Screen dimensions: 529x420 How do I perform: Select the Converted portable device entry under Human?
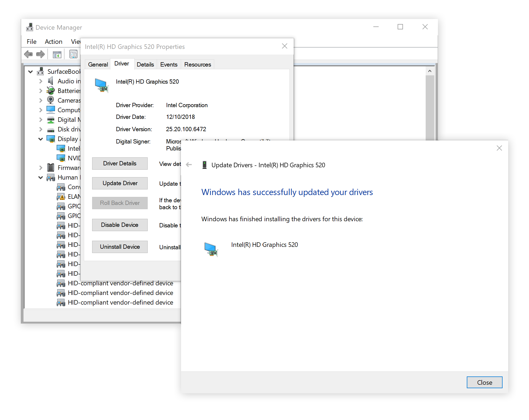click(x=69, y=187)
